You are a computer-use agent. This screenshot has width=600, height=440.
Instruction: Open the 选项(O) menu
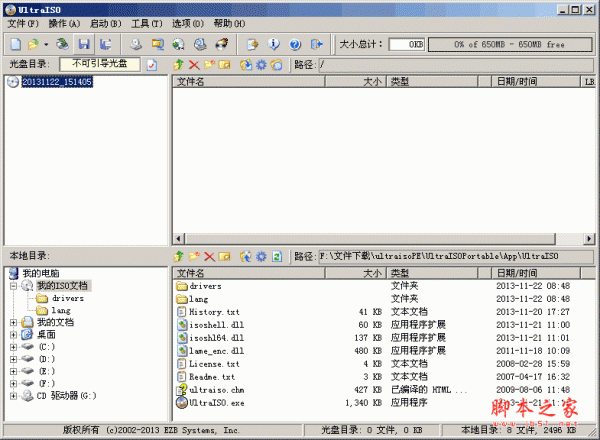188,24
